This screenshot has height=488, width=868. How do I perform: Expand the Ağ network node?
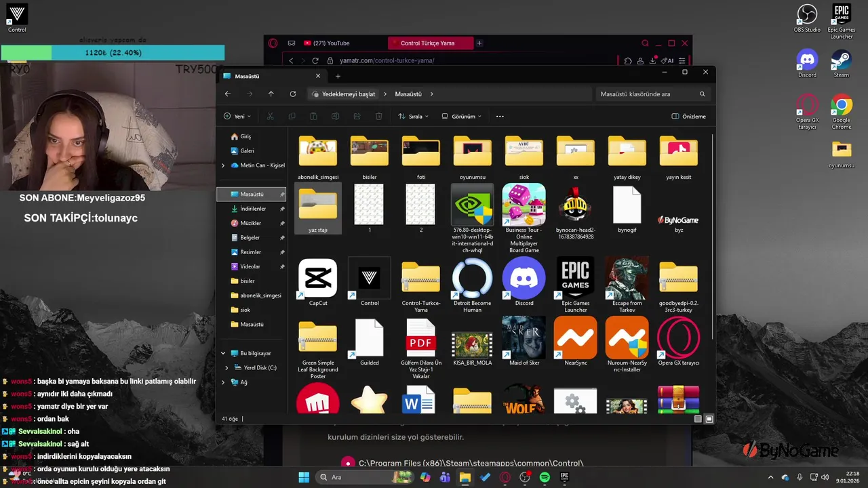tap(223, 382)
